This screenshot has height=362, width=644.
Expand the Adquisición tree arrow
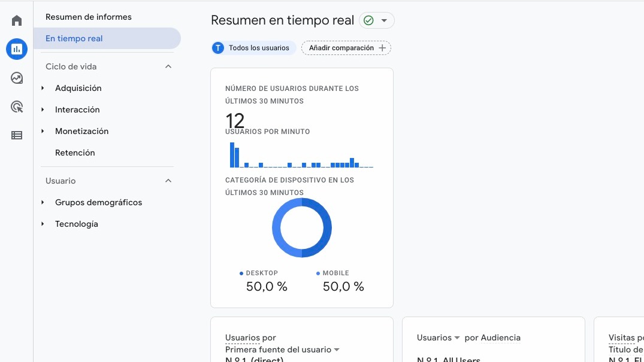click(43, 88)
